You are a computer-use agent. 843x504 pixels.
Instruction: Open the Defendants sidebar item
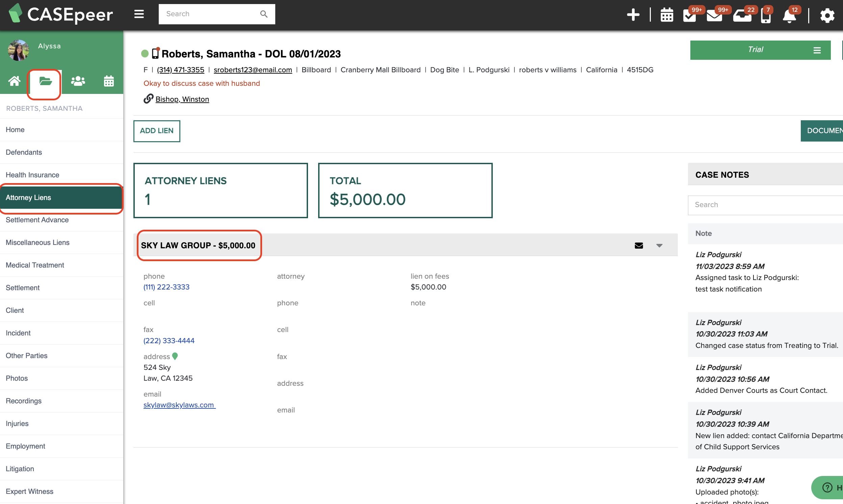point(61,152)
